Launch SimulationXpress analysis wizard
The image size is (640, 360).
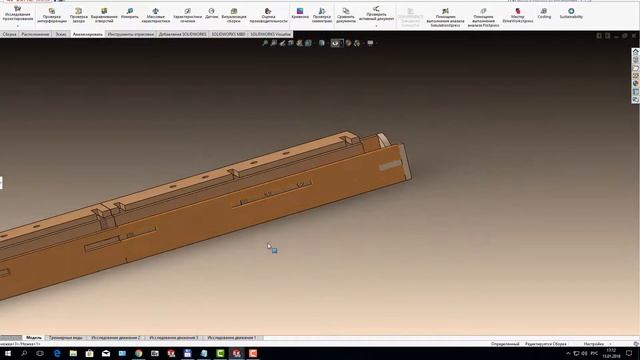[445, 18]
